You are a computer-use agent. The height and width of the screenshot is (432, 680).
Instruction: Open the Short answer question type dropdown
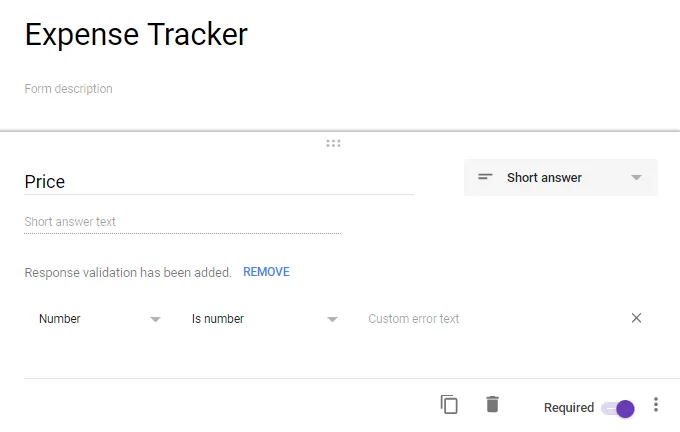pyautogui.click(x=560, y=178)
